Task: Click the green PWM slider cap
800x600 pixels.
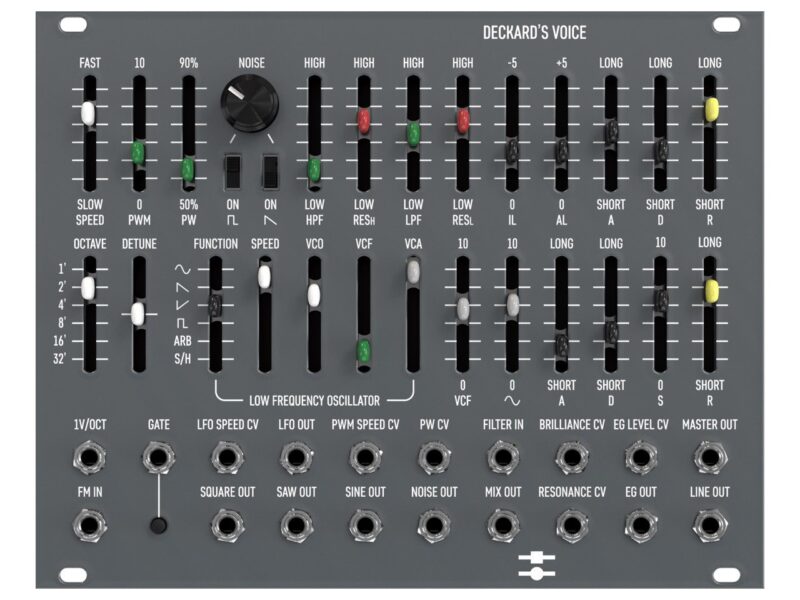Action: pyautogui.click(x=138, y=154)
